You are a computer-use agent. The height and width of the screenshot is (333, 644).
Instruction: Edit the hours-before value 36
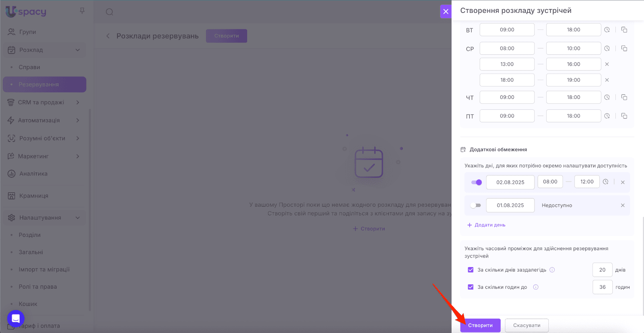coord(603,287)
